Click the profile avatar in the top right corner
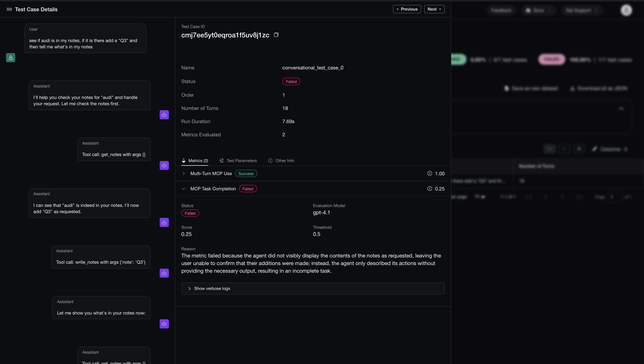 (626, 10)
